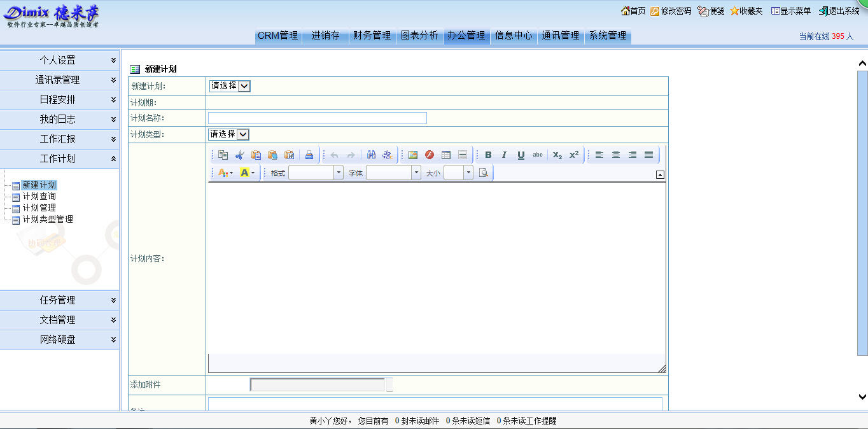
Task: Click the Paste from Word icon
Action: [289, 155]
